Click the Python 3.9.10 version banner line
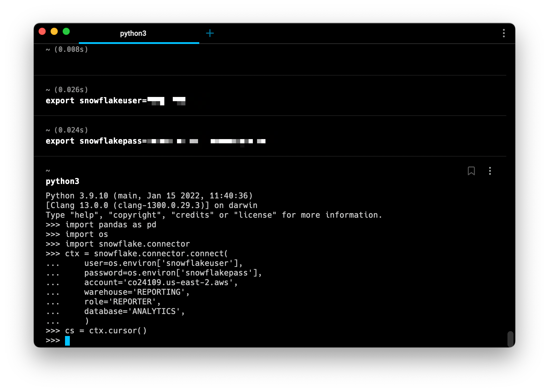This screenshot has width=549, height=392. 149,196
